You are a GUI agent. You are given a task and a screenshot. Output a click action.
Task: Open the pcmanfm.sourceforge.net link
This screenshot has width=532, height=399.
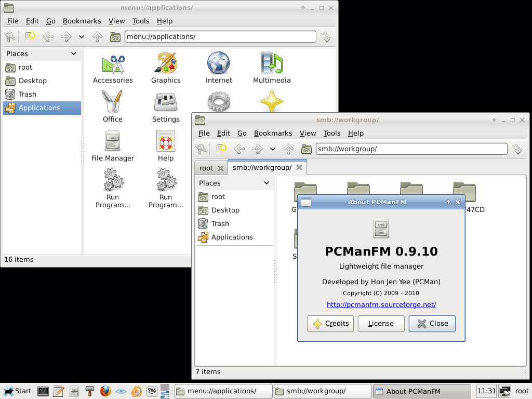coord(381,304)
